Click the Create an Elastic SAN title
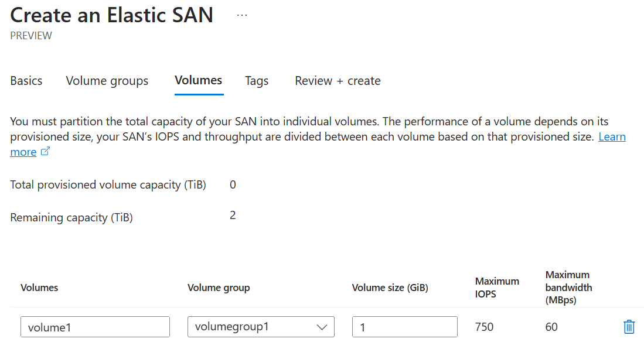 tap(112, 15)
